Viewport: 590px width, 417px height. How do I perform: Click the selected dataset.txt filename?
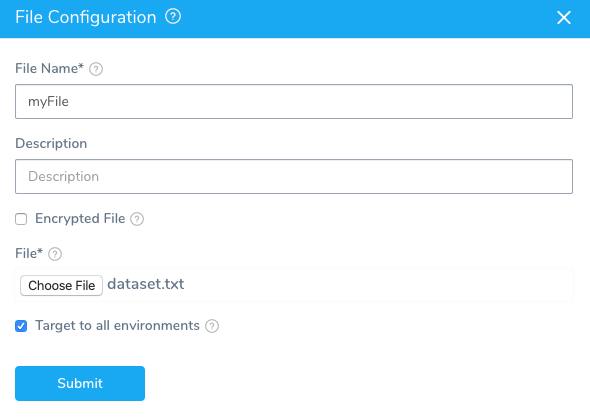point(146,284)
